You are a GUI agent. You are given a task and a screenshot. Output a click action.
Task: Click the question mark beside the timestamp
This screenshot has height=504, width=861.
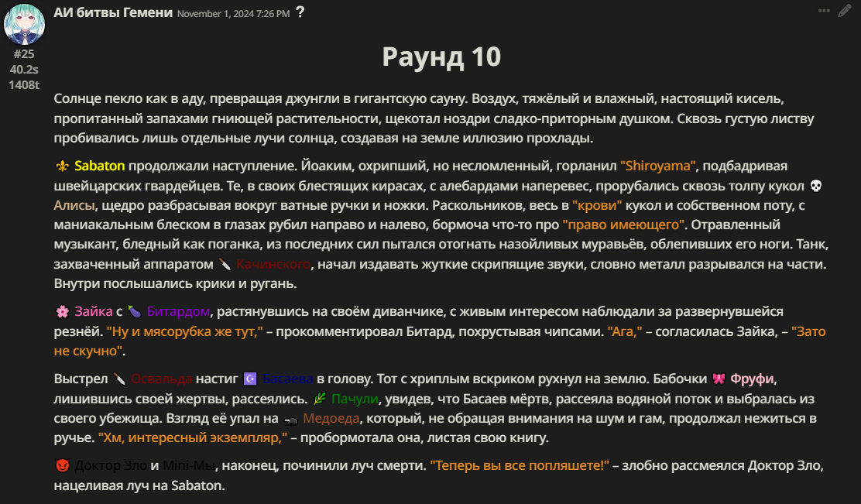[300, 12]
